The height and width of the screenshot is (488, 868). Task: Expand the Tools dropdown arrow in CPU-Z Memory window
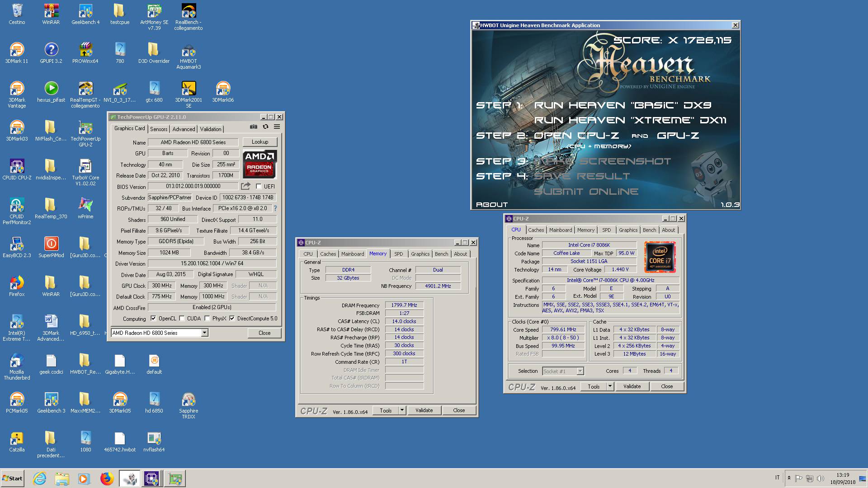402,410
